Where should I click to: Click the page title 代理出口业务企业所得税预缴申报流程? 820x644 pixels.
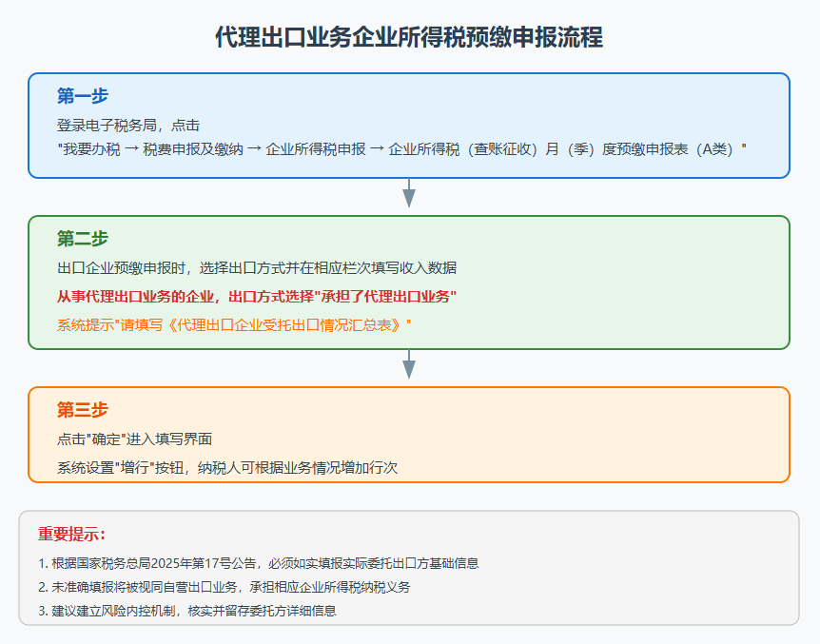tap(409, 38)
